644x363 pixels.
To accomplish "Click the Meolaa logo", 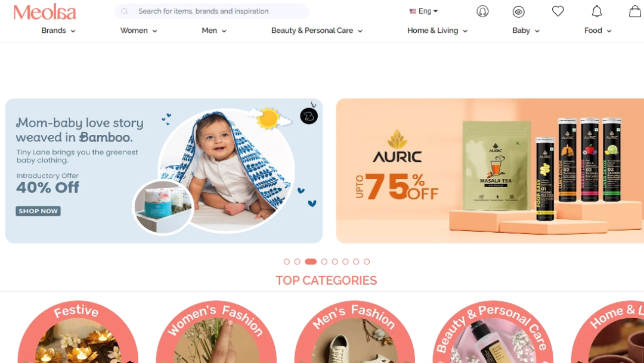I will [45, 12].
